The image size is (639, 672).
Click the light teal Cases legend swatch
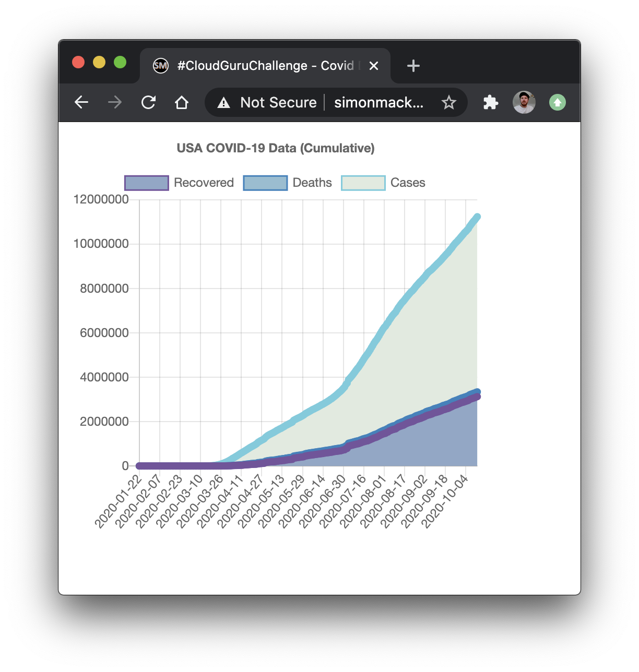[x=363, y=183]
